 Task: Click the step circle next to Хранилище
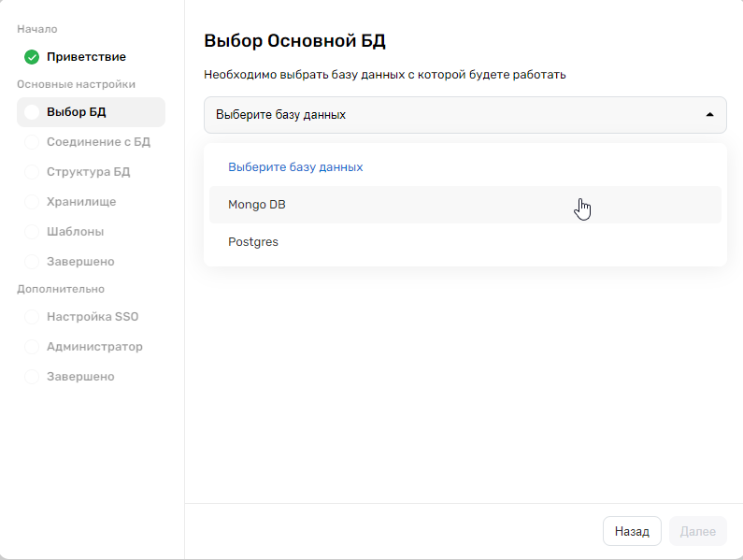32,202
